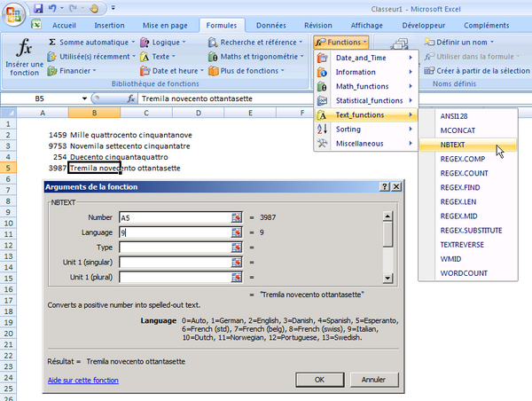The height and width of the screenshot is (401, 532).
Task: Choose REGEX.COUNT from the submenu
Action: pyautogui.click(x=468, y=173)
